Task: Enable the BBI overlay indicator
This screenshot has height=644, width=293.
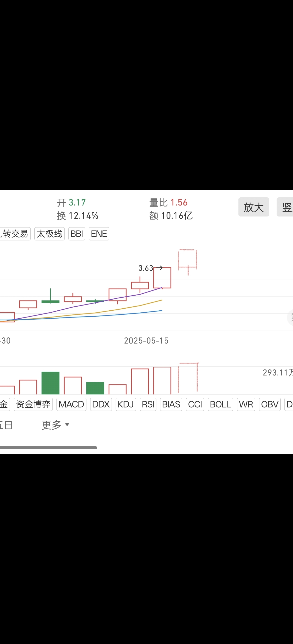Action: tap(77, 234)
